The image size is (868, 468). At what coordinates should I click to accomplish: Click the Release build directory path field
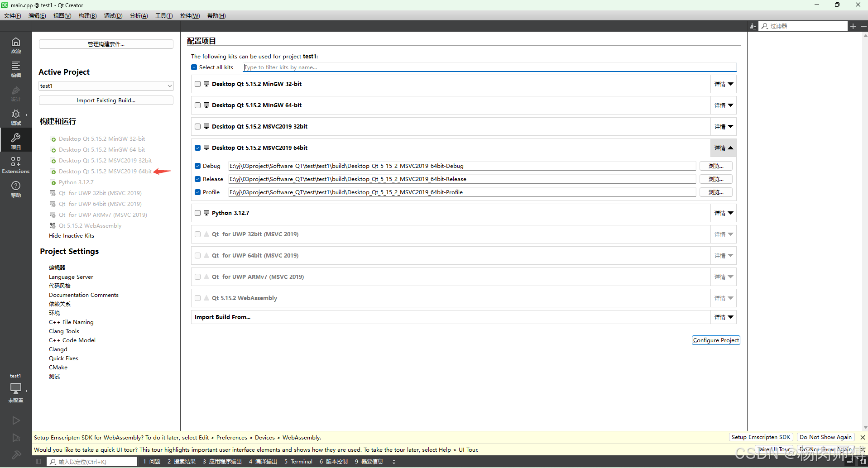[x=462, y=179]
